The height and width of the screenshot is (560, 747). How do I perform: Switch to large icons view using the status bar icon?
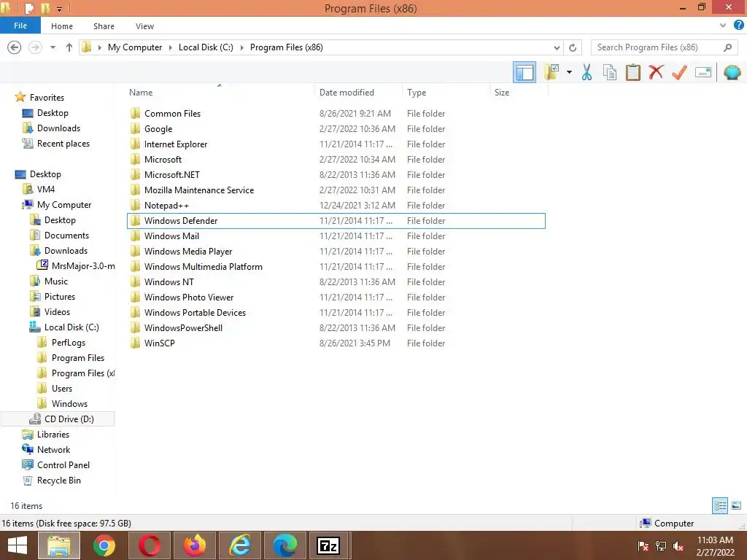pos(736,505)
